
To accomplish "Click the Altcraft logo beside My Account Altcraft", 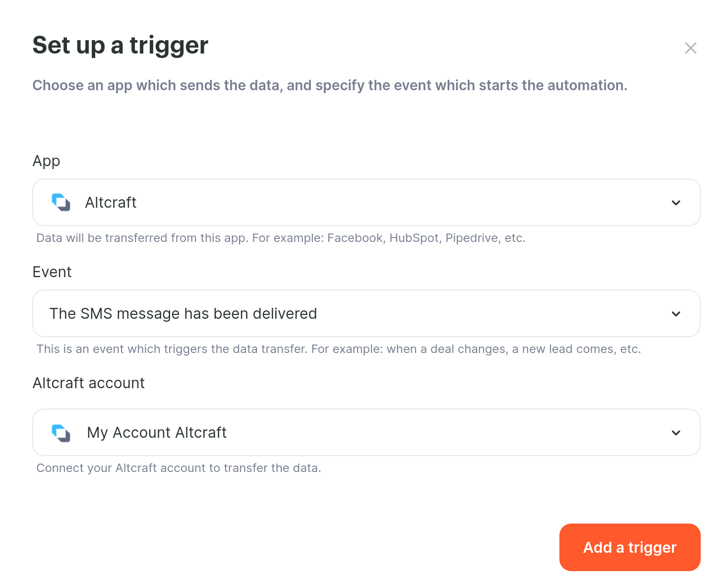I will 61,433.
